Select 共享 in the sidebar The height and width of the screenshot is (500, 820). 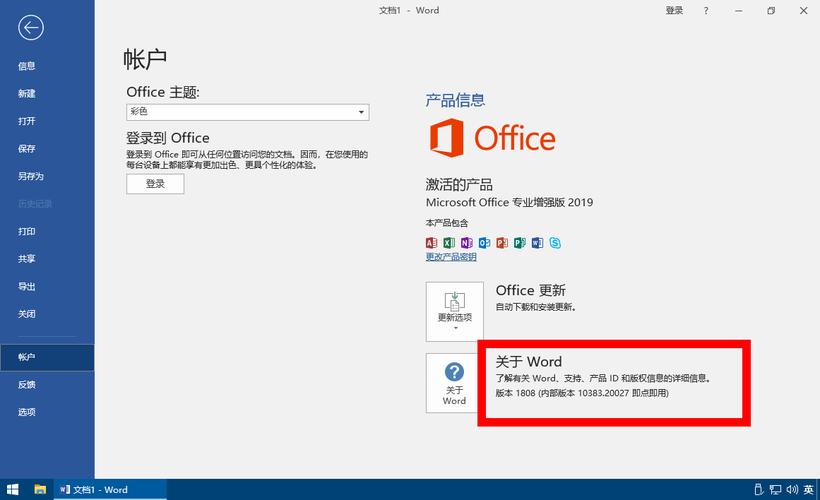[x=27, y=259]
